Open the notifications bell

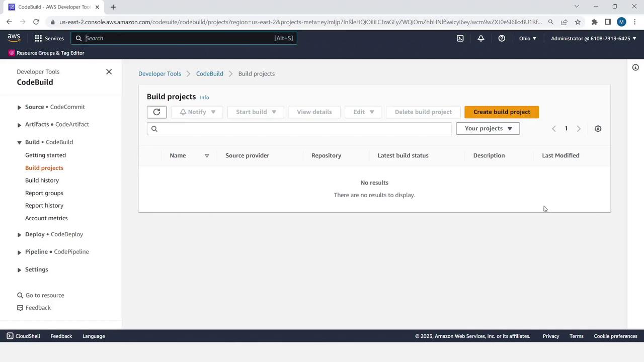tap(481, 38)
